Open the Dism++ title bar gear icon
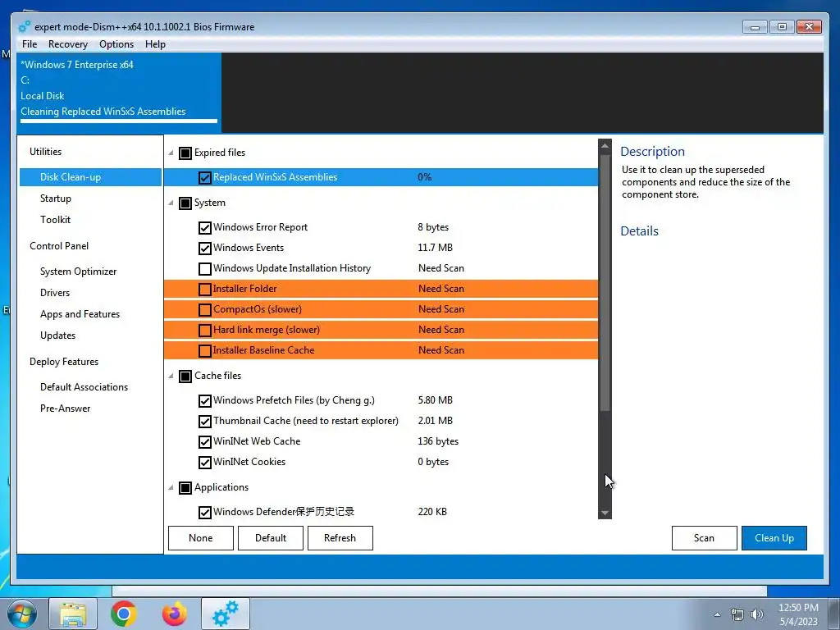Image resolution: width=840 pixels, height=630 pixels. click(x=24, y=27)
